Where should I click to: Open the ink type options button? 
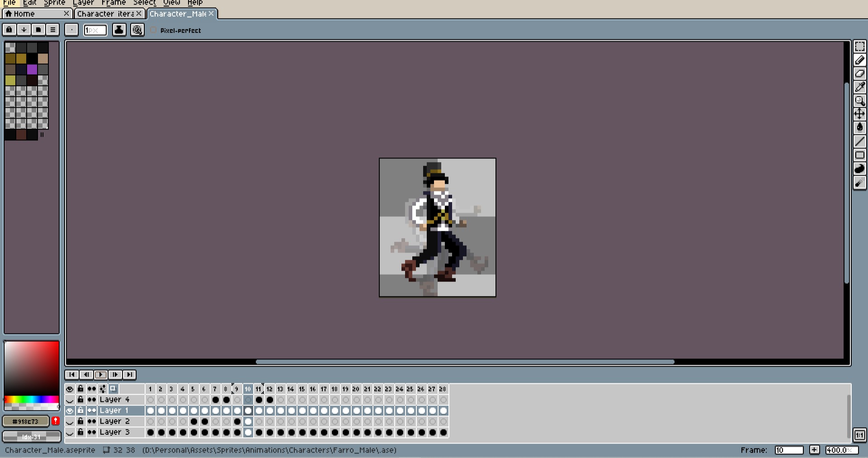tap(119, 30)
